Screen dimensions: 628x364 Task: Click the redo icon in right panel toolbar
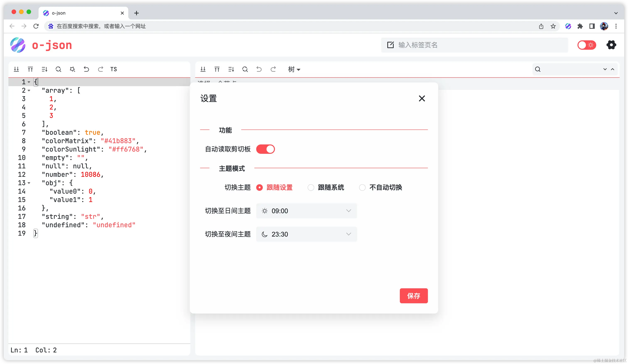(273, 69)
